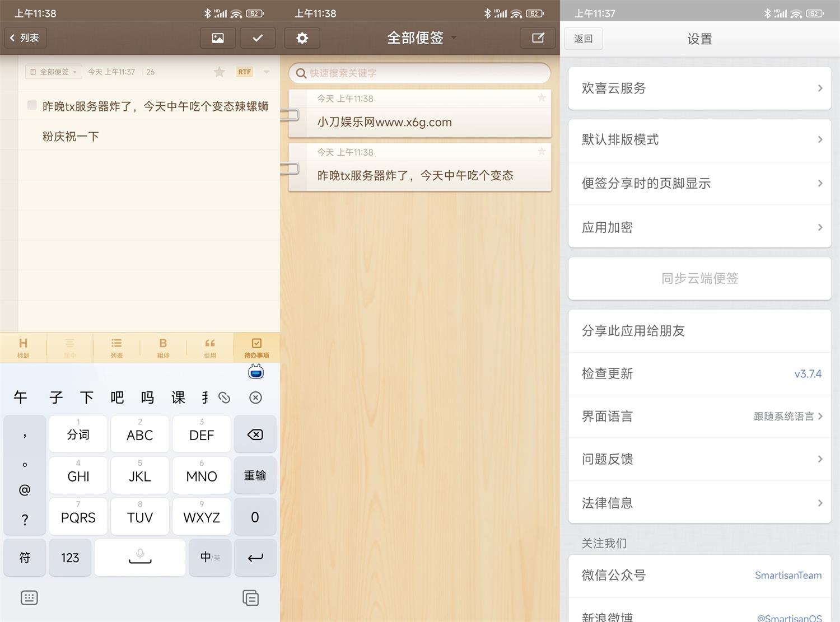This screenshot has width=840, height=622.
Task: Tap the compose icon to create a new note
Action: click(537, 38)
